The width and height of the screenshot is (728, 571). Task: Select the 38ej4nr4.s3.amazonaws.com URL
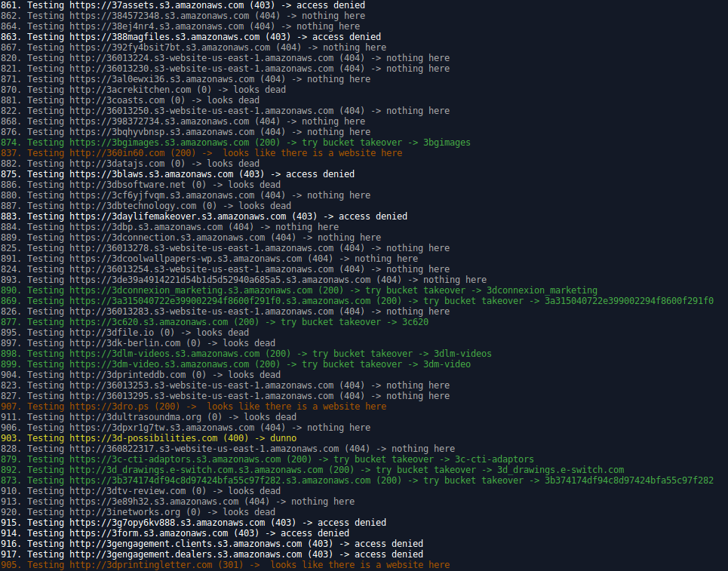coord(157,26)
